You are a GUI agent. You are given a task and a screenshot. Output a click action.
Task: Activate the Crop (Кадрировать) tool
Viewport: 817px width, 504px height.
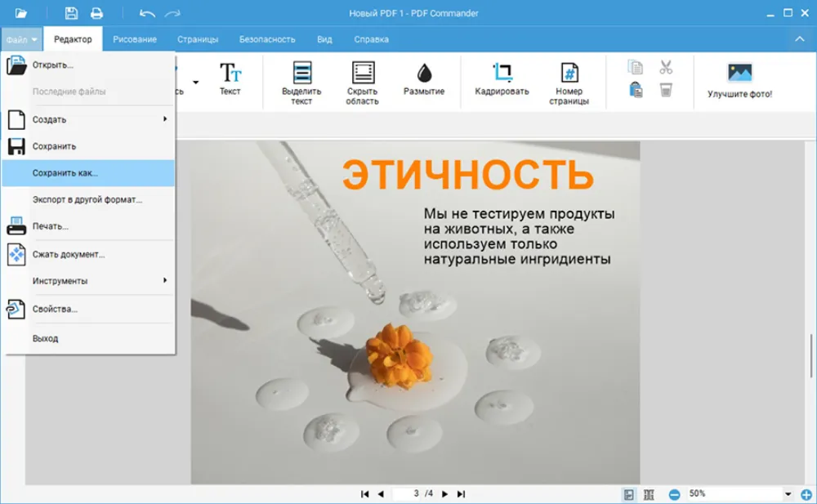pos(502,78)
